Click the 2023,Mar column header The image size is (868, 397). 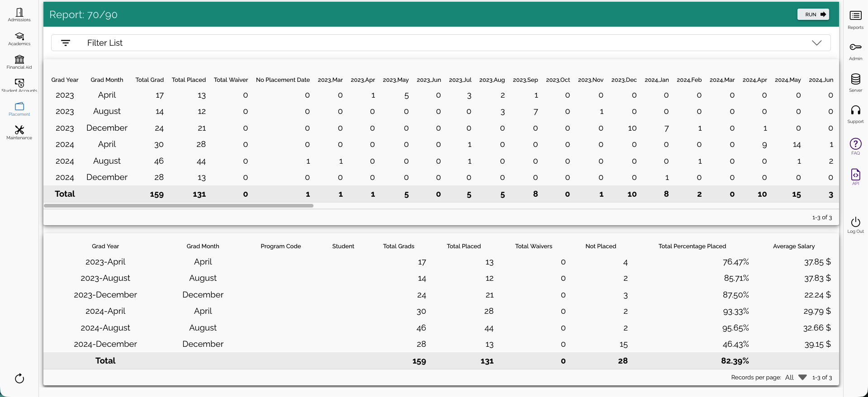coord(330,80)
